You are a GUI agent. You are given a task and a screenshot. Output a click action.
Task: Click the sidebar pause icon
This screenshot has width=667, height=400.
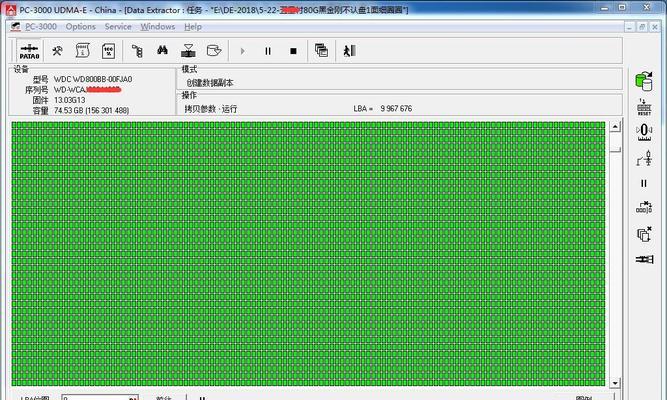coord(644,183)
